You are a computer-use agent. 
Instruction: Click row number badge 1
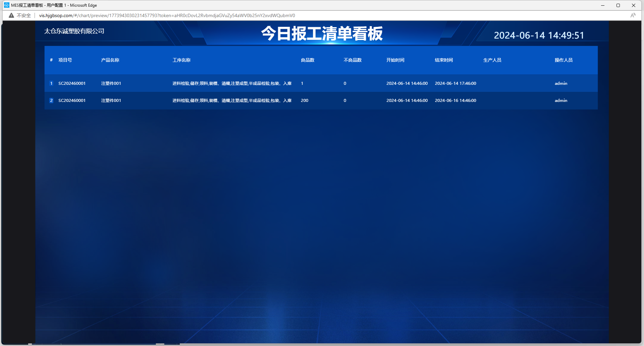pos(51,83)
